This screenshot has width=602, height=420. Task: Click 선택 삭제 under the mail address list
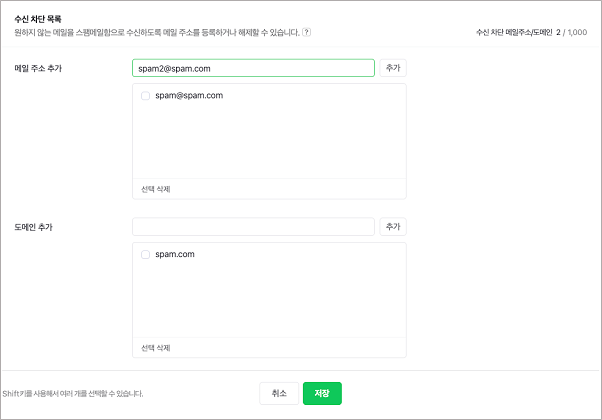pos(155,189)
